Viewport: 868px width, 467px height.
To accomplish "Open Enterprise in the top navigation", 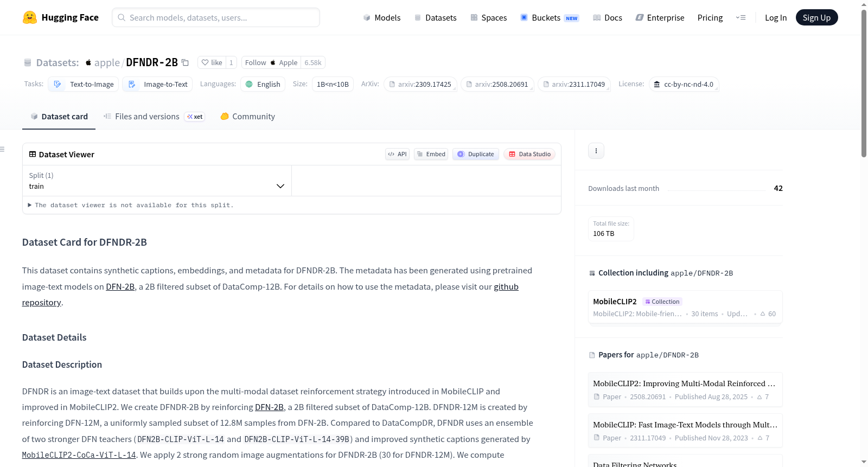I will (x=660, y=18).
